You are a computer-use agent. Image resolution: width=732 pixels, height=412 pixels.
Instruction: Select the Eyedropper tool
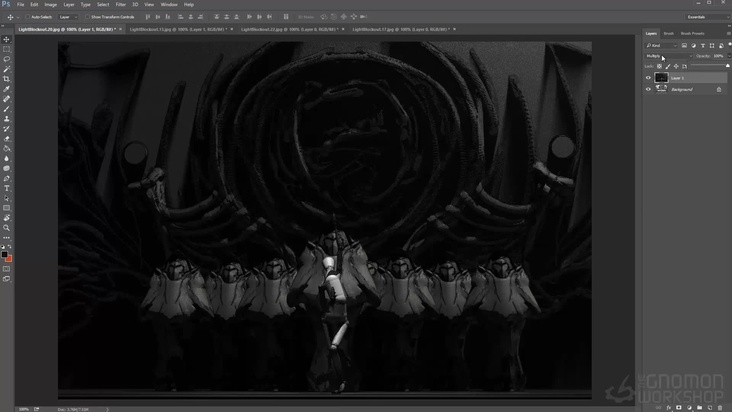7,89
